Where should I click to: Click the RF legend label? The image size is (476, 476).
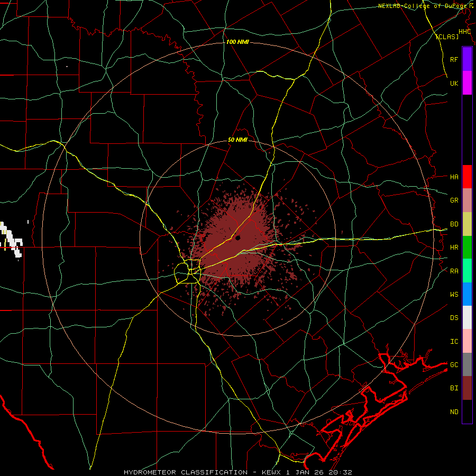point(454,59)
